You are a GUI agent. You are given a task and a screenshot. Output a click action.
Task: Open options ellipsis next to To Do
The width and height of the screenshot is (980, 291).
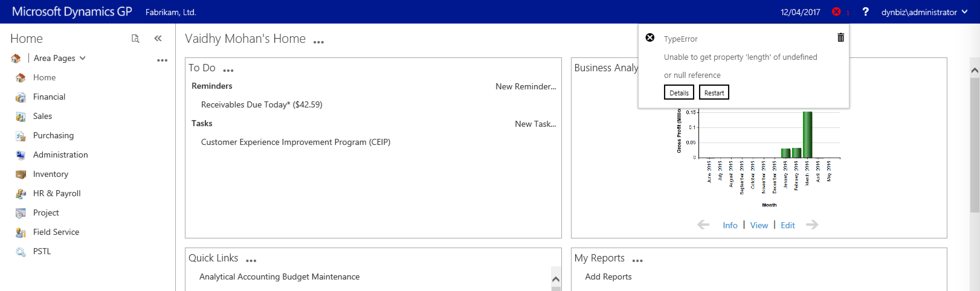228,70
